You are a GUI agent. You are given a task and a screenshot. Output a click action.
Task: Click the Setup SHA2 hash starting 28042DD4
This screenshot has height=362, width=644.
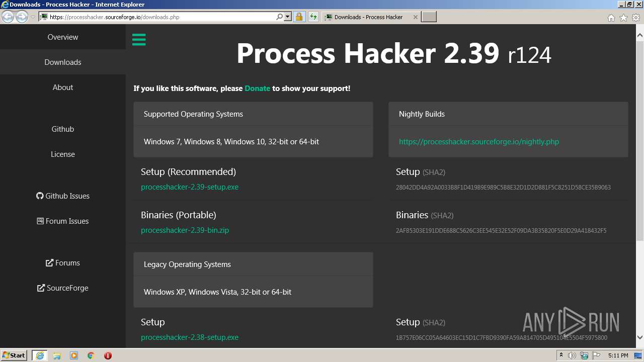[503, 187]
